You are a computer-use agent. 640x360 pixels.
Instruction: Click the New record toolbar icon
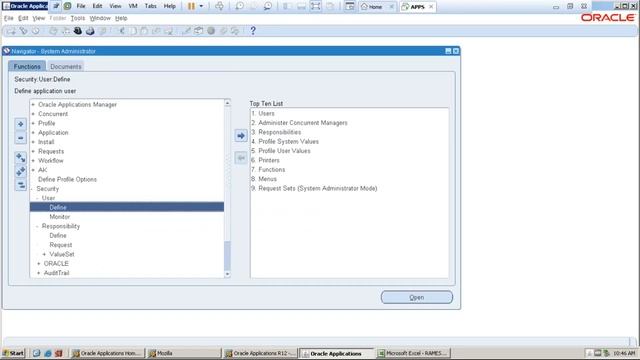tap(11, 31)
